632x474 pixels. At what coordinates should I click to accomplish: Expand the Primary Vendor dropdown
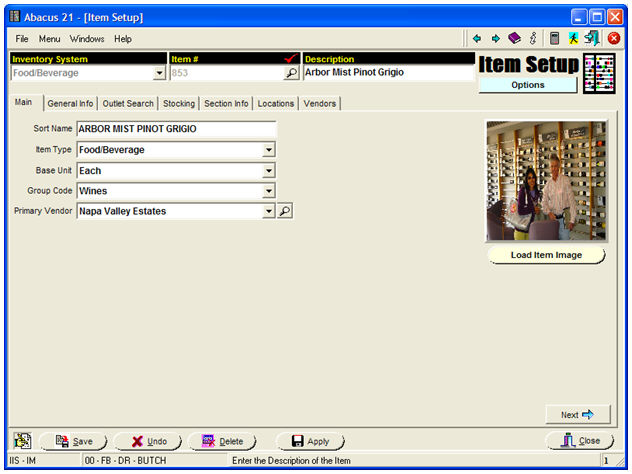[268, 211]
